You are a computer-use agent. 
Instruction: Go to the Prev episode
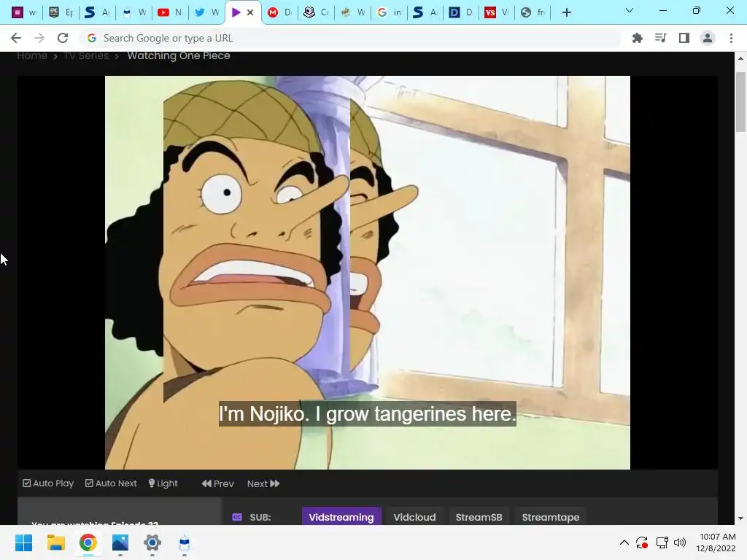(x=217, y=484)
